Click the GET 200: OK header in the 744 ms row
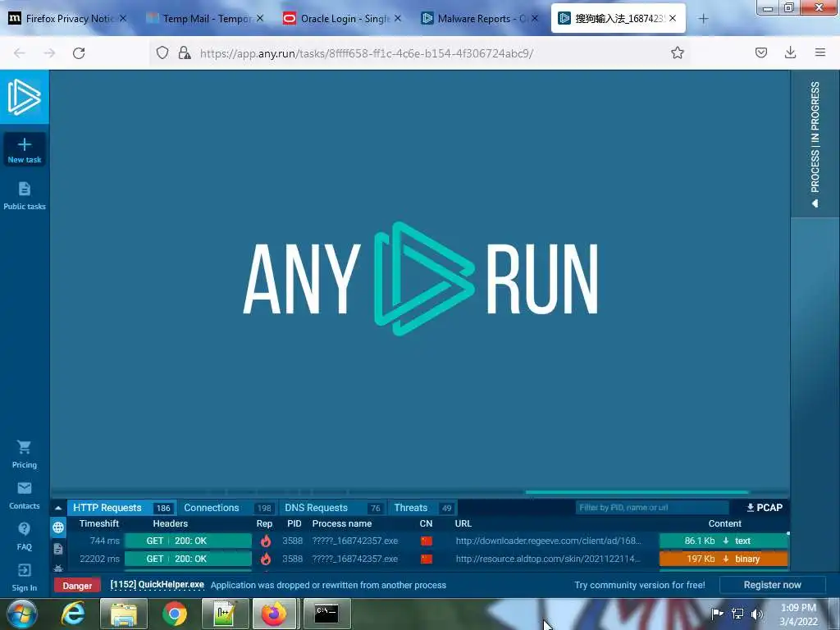 pos(188,541)
